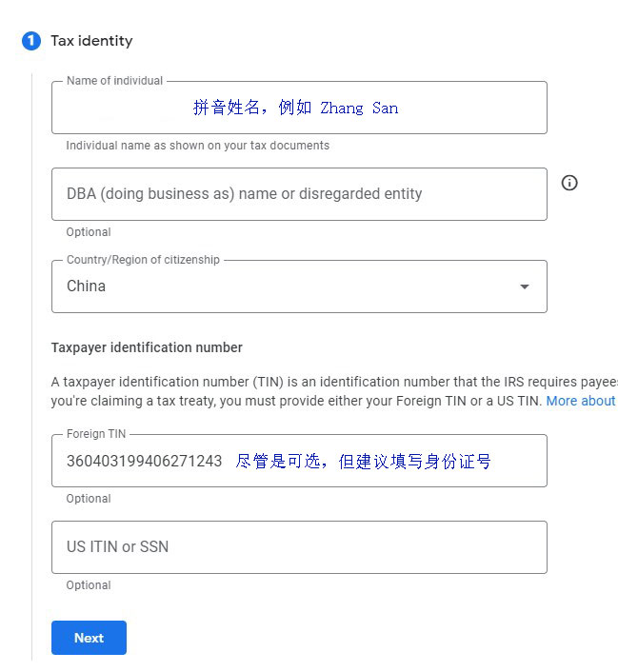Image resolution: width=618 pixels, height=672 pixels.
Task: Click the Optional label under US ITIN field
Action: tap(89, 585)
